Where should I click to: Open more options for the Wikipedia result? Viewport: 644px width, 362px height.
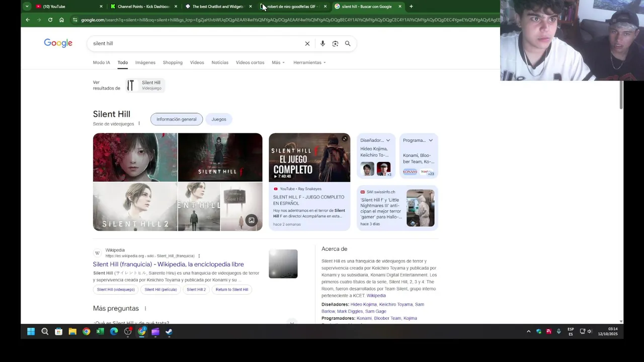coord(199,256)
